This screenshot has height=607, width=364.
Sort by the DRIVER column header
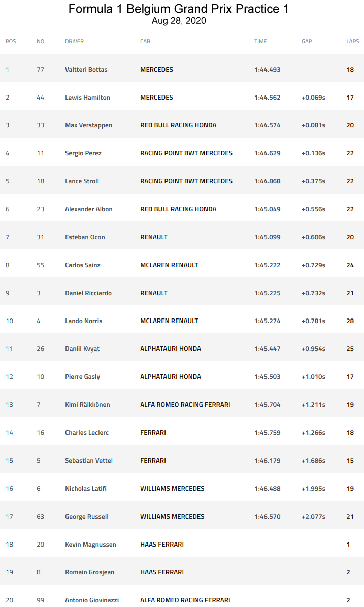(x=74, y=41)
